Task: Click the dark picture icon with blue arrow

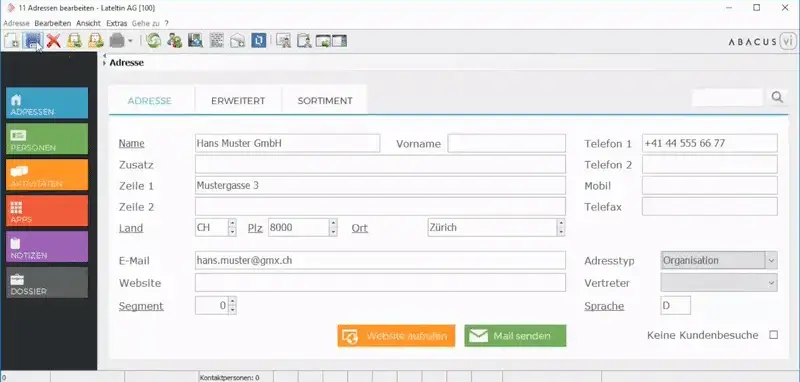Action: [x=195, y=41]
